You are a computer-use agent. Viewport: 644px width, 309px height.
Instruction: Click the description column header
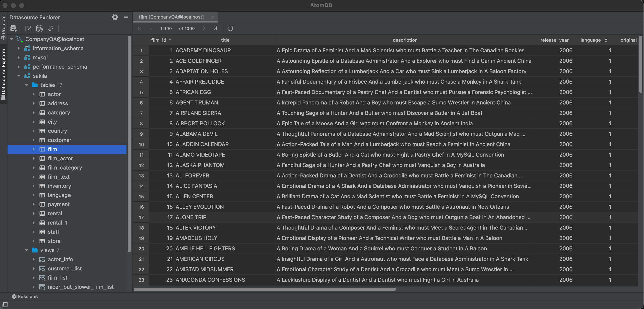click(x=405, y=40)
